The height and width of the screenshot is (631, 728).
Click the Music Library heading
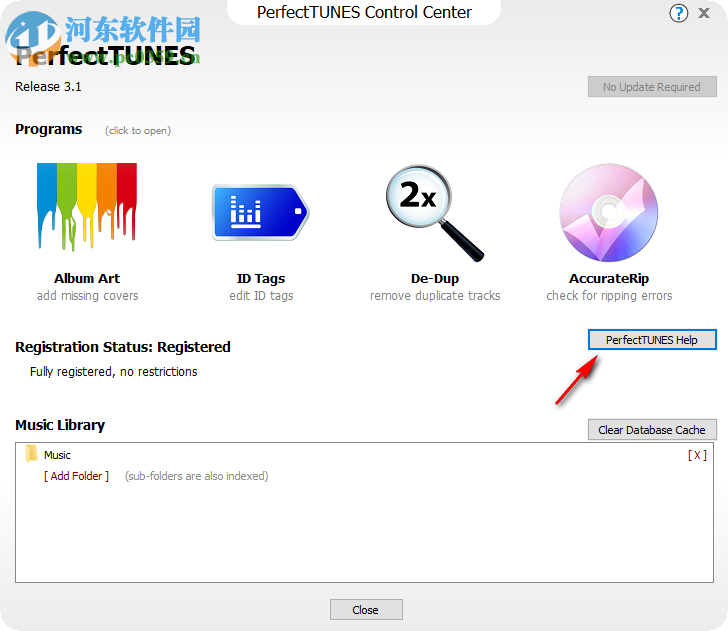pyautogui.click(x=60, y=425)
